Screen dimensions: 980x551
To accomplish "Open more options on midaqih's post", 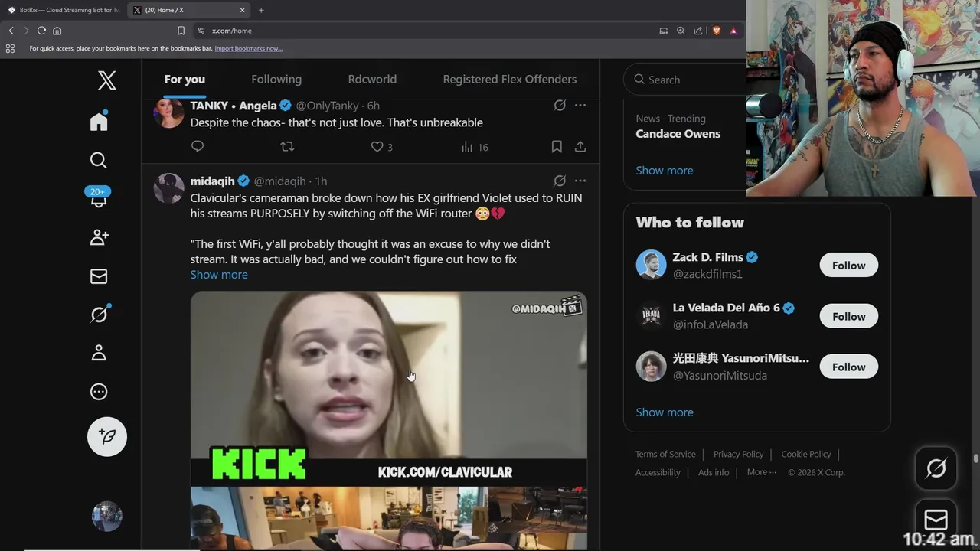I will click(580, 181).
